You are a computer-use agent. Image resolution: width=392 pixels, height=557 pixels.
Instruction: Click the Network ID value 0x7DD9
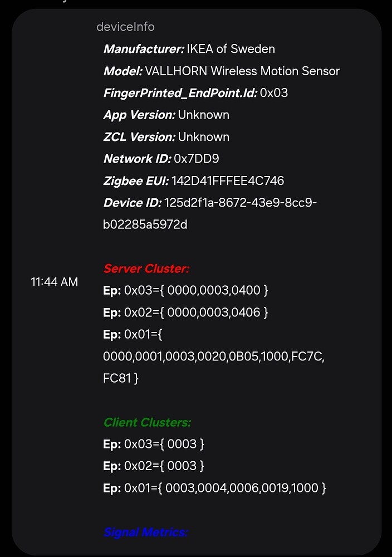(x=197, y=159)
